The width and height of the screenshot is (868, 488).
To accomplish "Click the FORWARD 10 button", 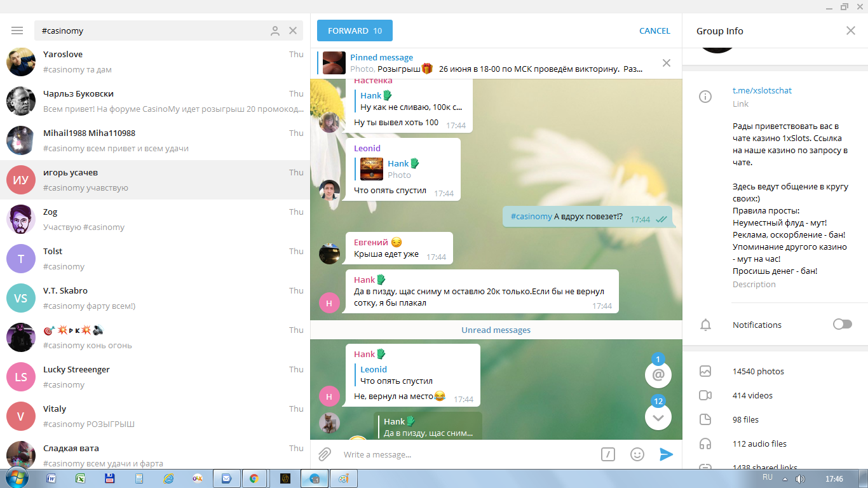I will pos(355,30).
